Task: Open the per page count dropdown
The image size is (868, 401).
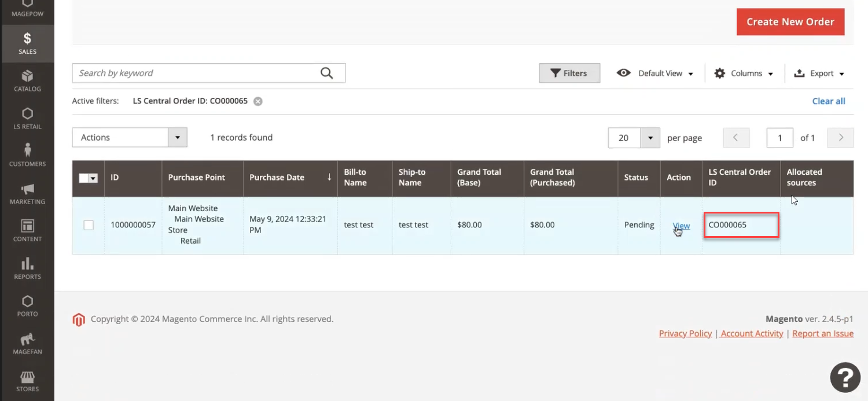Action: [650, 138]
